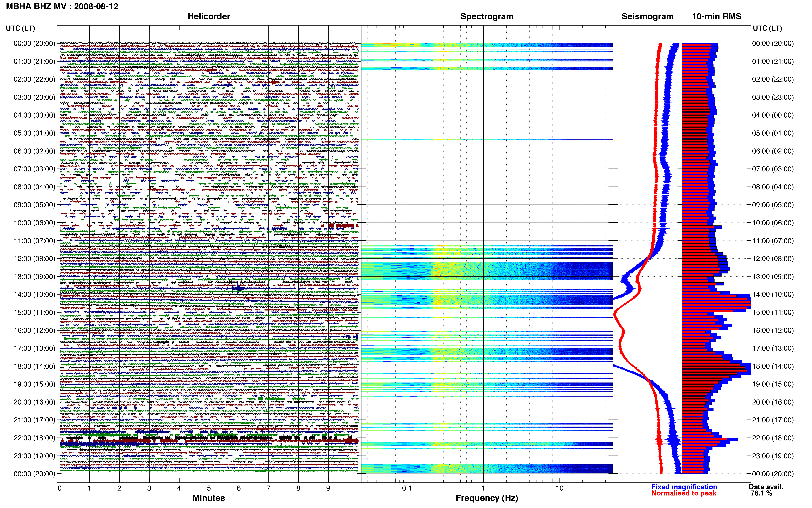Click the blue event burst near 14:00 helicorder
Screen dimensions: 812x508
238,288
